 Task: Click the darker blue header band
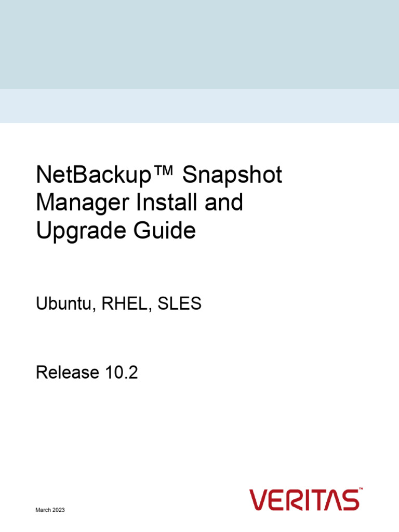(x=199, y=44)
